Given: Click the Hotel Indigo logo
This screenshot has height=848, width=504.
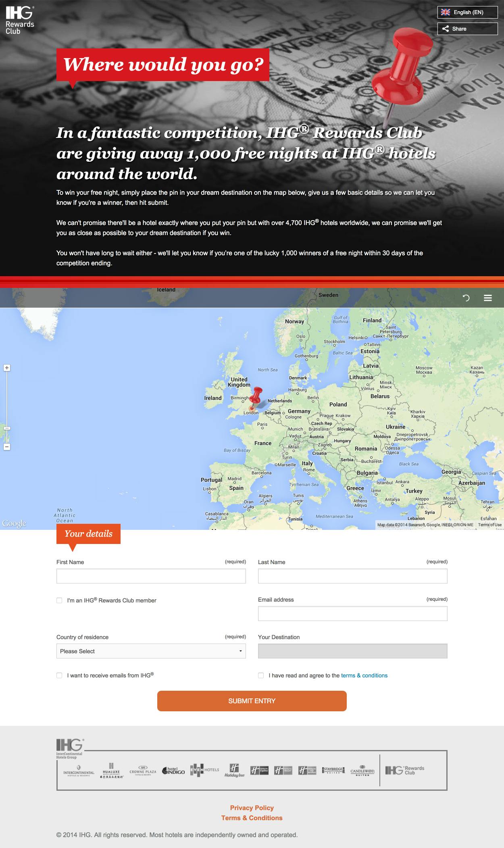Looking at the screenshot, I should (x=173, y=771).
